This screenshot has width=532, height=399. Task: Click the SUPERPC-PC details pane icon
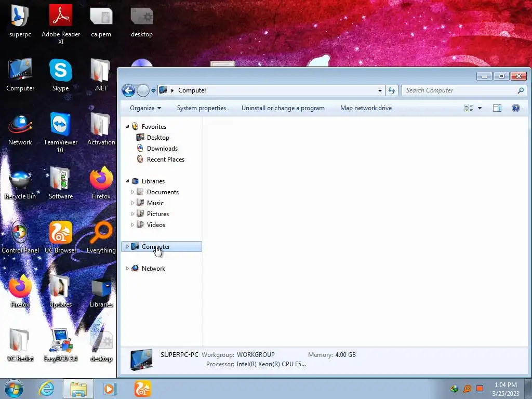pyautogui.click(x=141, y=360)
